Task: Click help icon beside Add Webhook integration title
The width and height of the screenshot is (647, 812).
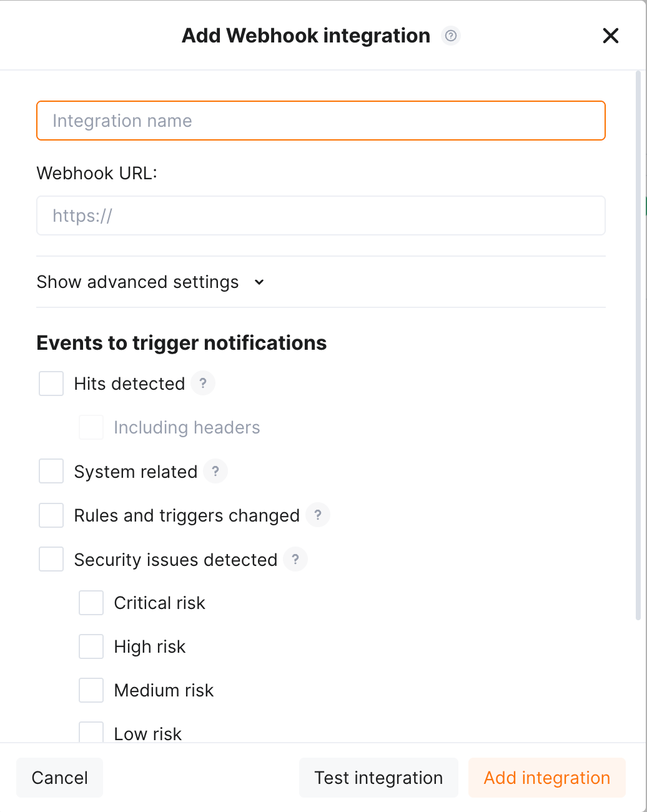Action: (451, 36)
